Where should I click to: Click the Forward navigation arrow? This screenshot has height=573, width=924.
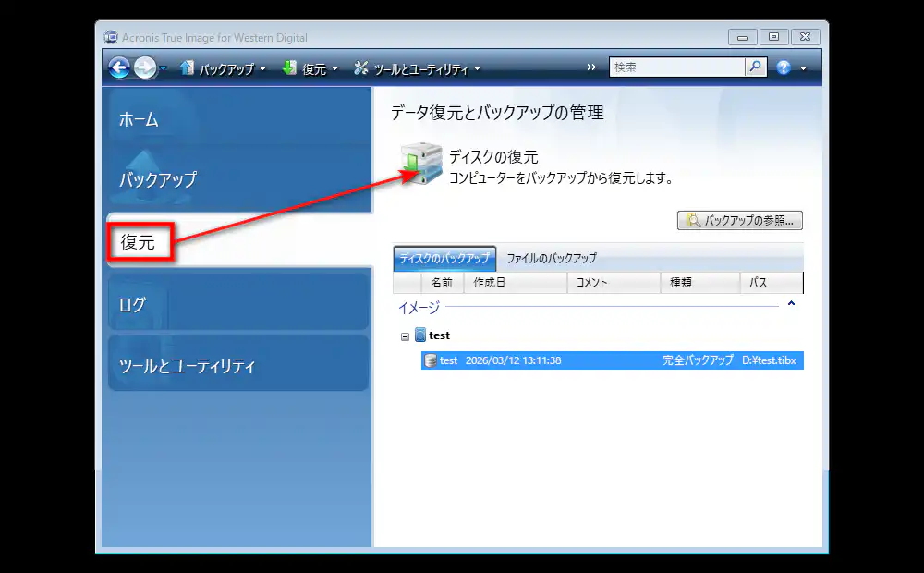point(145,67)
